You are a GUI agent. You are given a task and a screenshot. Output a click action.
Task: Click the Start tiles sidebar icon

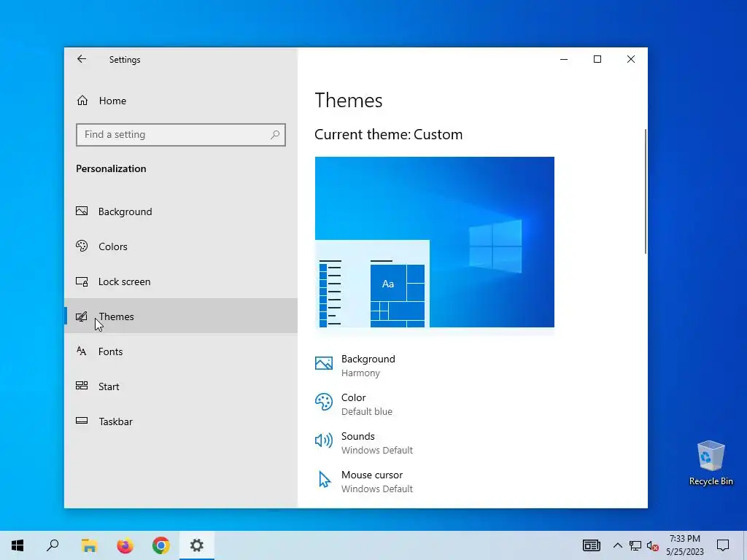(x=82, y=386)
